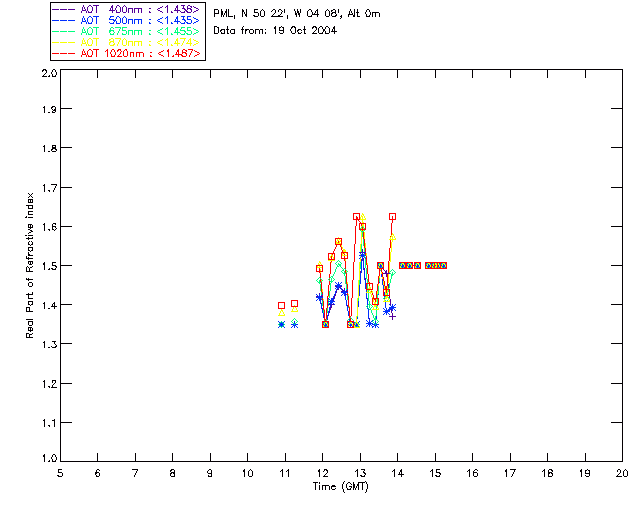Screen dimensions: 640x512
Task: Click the y-axis value 1.2
Action: pyautogui.click(x=49, y=384)
